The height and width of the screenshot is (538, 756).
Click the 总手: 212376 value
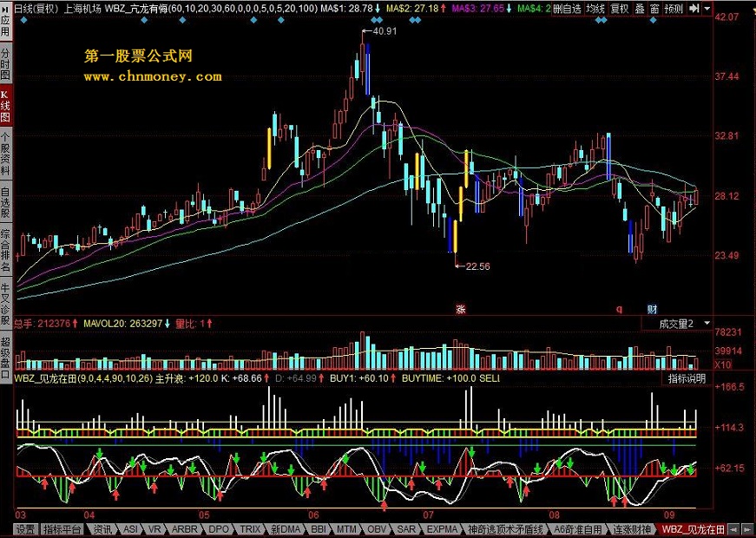pyautogui.click(x=43, y=324)
